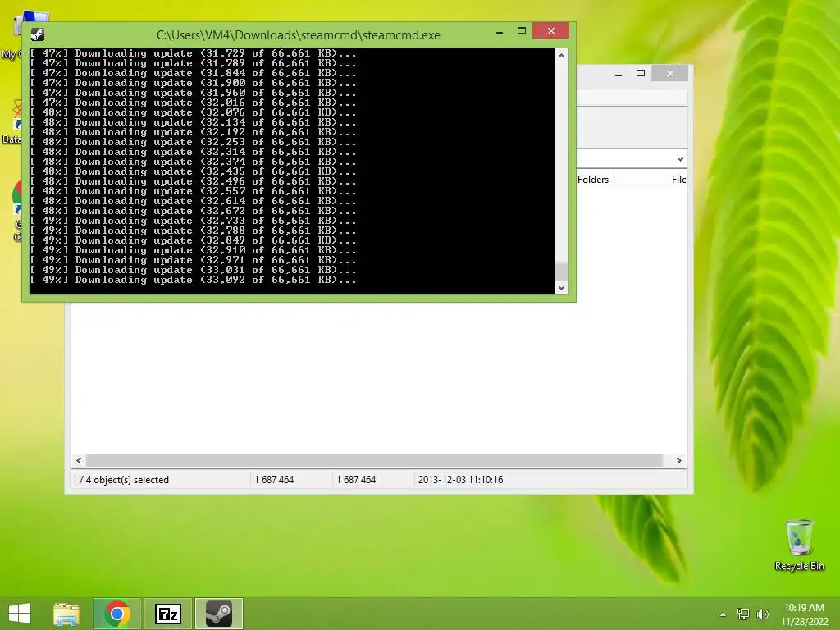Open the clock showing 10:19 AM
The width and height of the screenshot is (840, 630).
pyautogui.click(x=804, y=614)
